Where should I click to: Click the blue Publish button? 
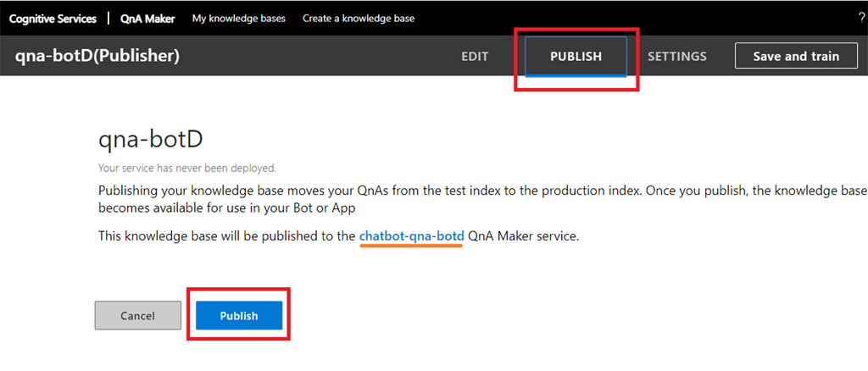[x=239, y=316]
